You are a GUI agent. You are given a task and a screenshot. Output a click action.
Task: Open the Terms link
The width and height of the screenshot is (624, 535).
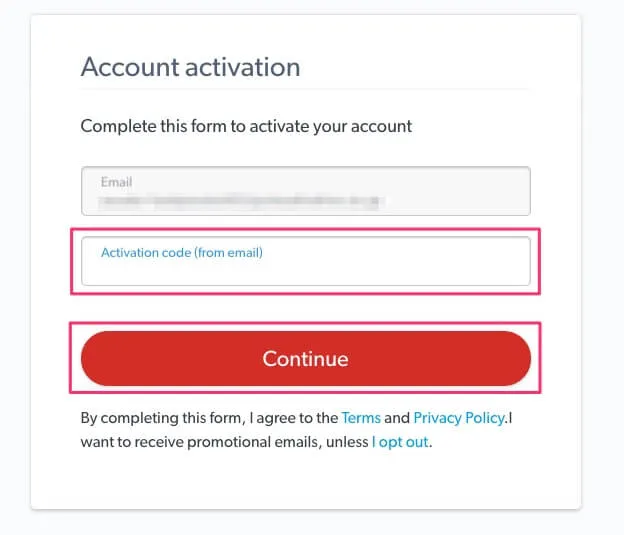pyautogui.click(x=360, y=417)
